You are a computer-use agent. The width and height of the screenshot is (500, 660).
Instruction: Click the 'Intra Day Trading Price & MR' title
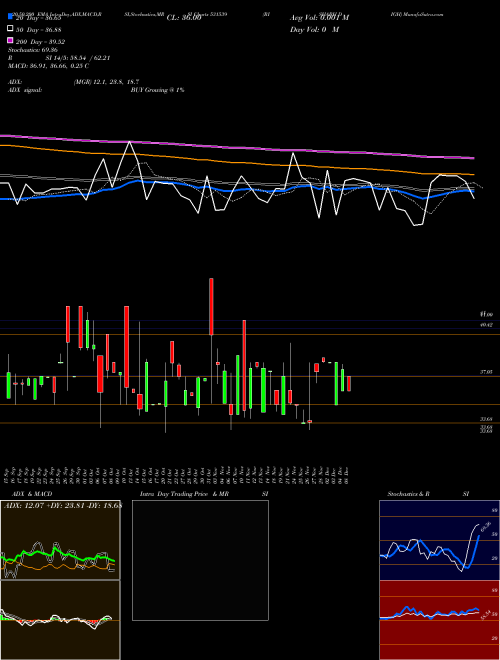[184, 494]
